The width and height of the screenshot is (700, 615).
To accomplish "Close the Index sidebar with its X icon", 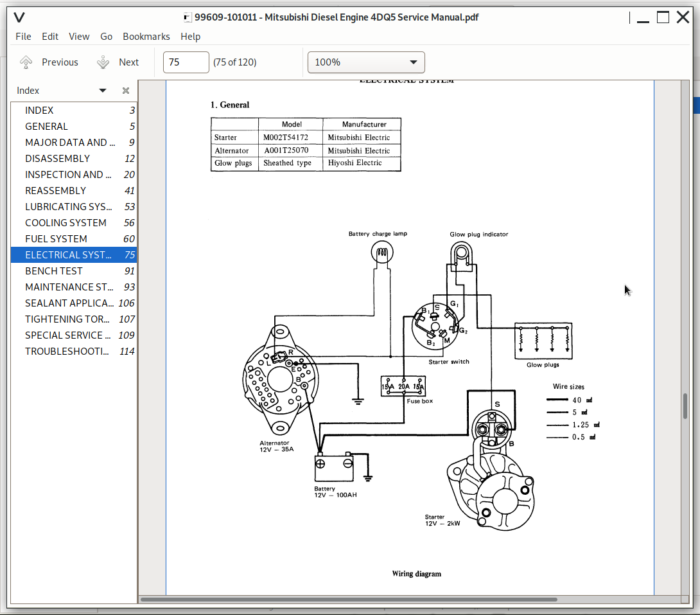I will click(x=125, y=90).
